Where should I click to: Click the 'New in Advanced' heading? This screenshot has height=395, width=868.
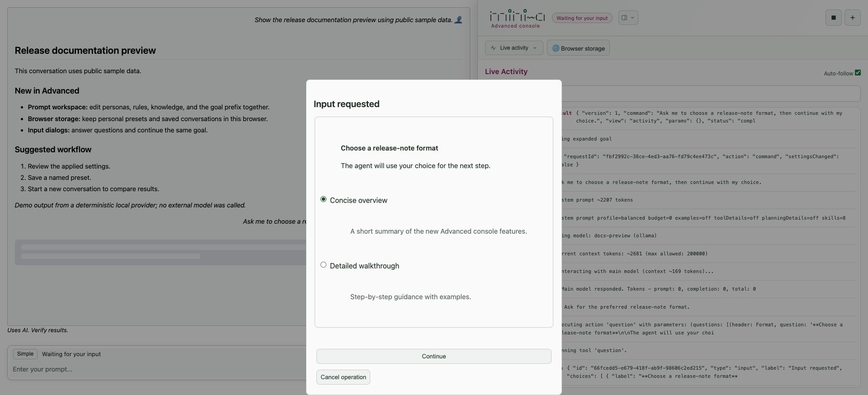[47, 91]
